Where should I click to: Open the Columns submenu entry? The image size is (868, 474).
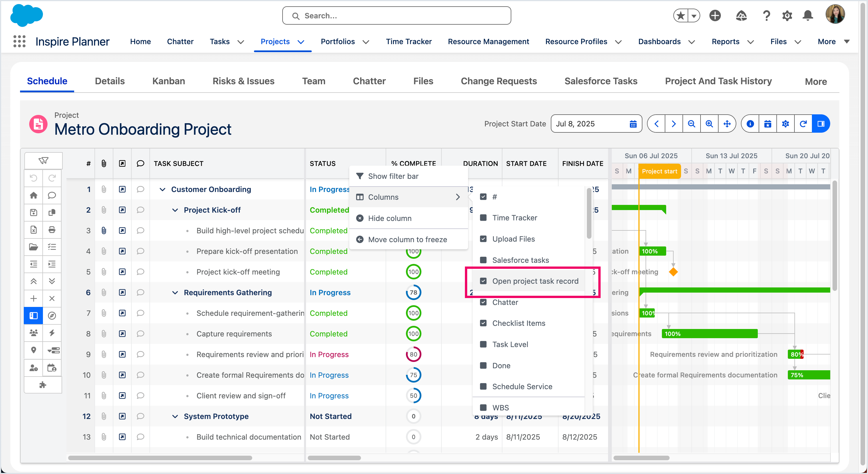click(409, 197)
